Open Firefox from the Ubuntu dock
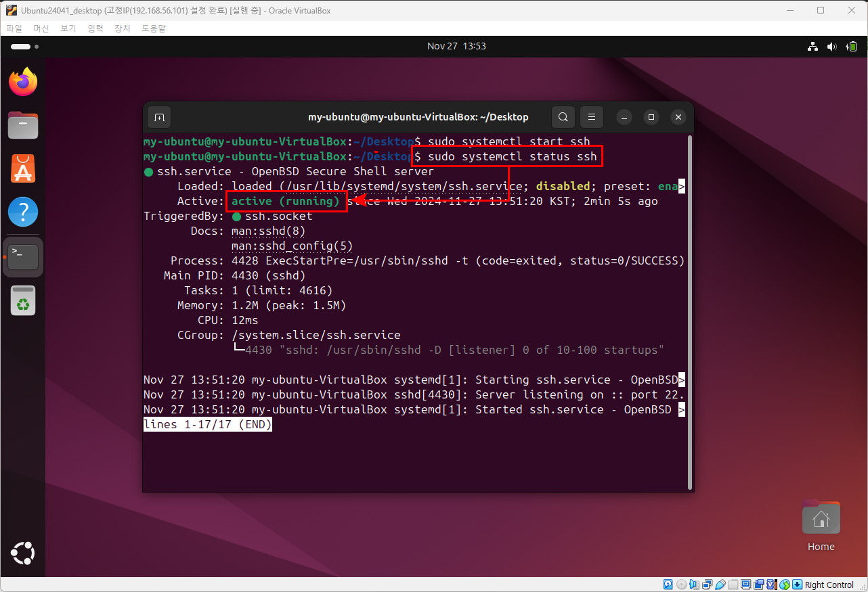Screen dimensions: 868x592 point(23,83)
